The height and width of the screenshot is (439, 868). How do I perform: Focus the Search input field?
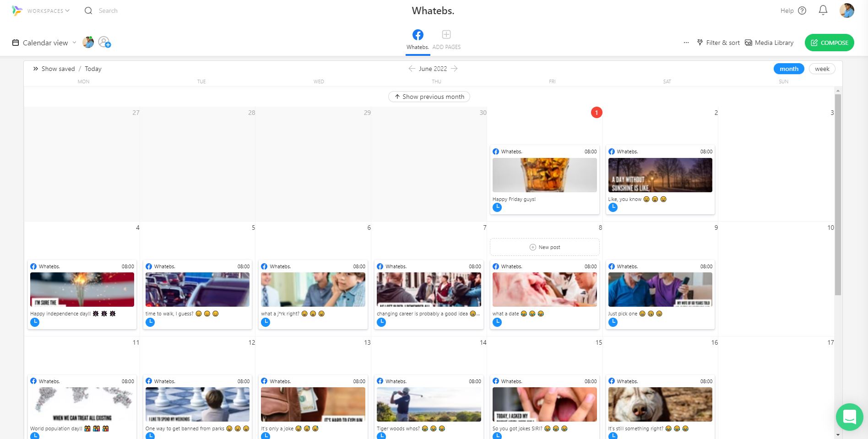108,11
